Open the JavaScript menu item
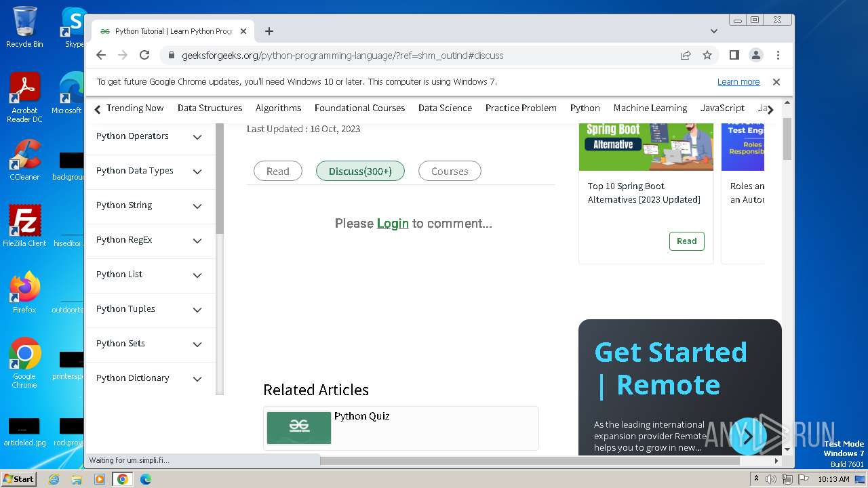Viewport: 868px width, 488px height. coord(722,108)
